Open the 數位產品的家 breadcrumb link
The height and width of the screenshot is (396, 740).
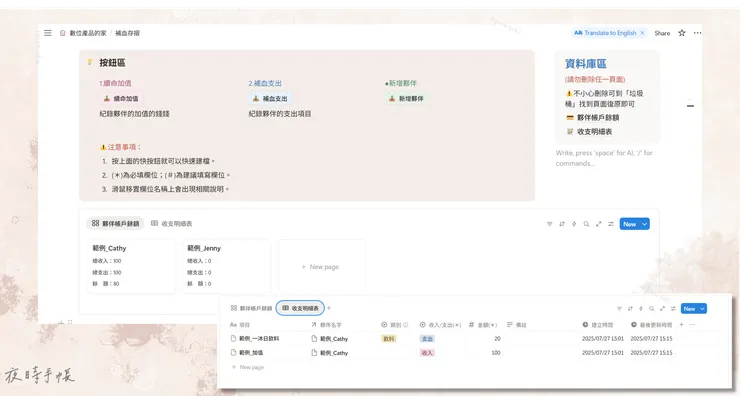(88, 33)
